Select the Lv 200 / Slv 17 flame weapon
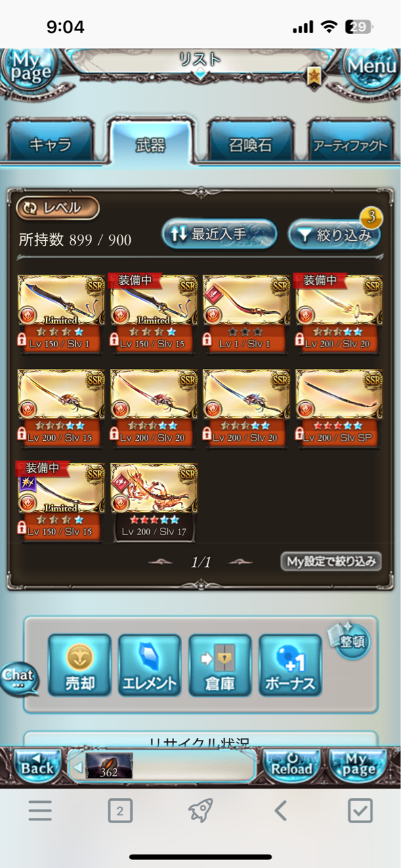This screenshot has height=868, width=401. click(x=154, y=501)
